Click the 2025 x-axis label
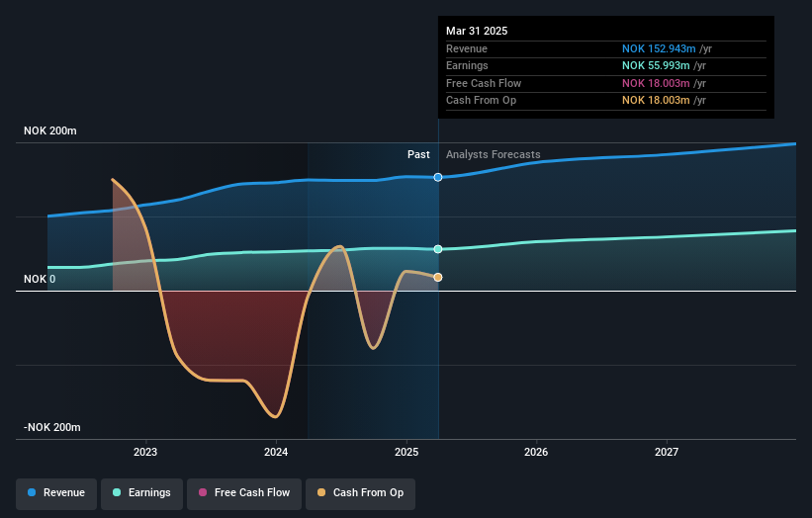The width and height of the screenshot is (812, 518). tap(406, 453)
